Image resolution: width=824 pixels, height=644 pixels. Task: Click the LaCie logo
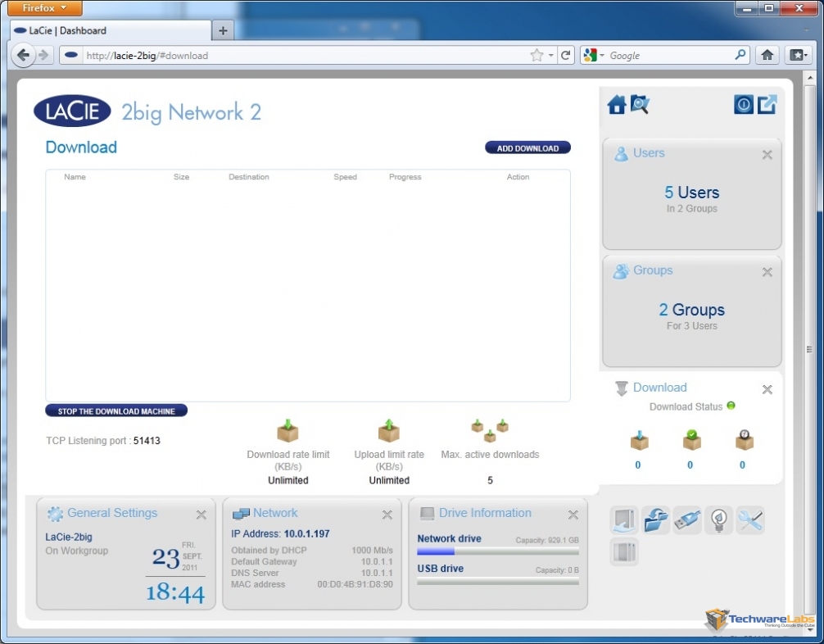pyautogui.click(x=73, y=111)
